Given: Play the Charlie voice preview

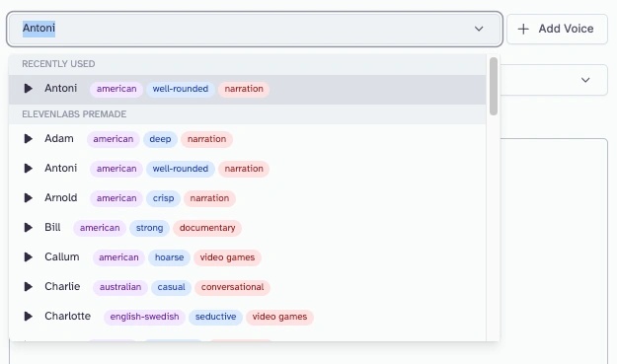Looking at the screenshot, I should point(28,286).
